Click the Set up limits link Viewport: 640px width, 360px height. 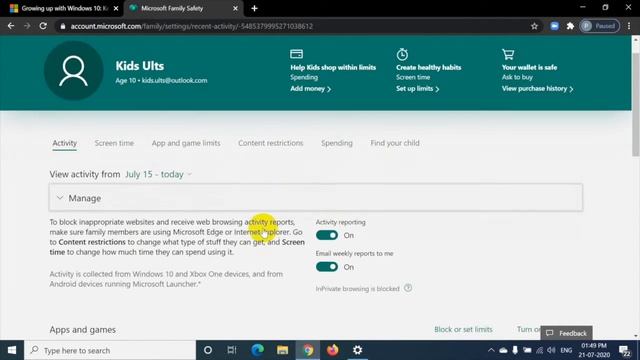coord(418,89)
